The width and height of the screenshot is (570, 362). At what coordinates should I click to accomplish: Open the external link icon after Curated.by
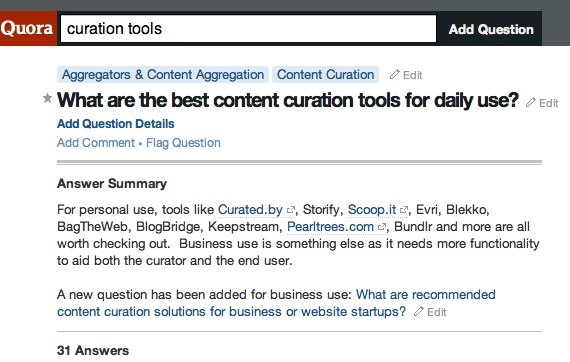coord(290,210)
